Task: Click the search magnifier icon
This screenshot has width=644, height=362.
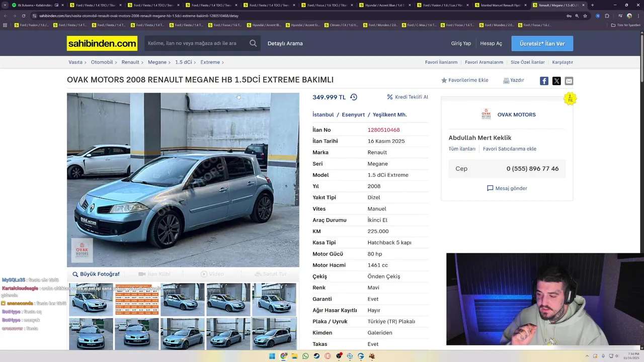Action: click(253, 43)
